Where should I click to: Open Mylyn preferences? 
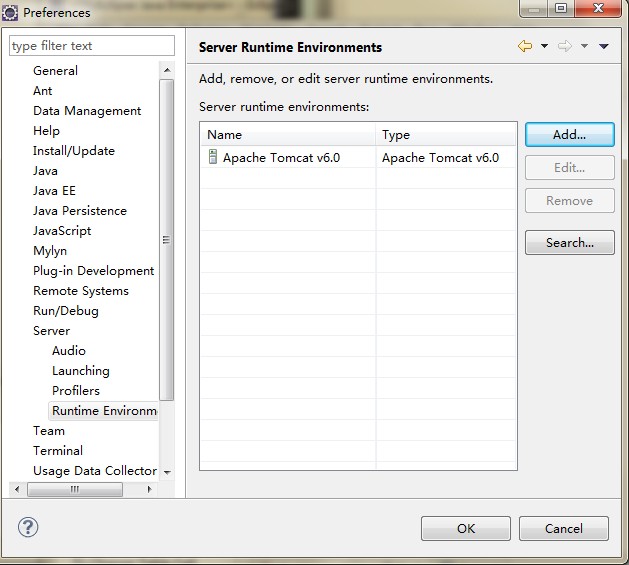coord(50,251)
